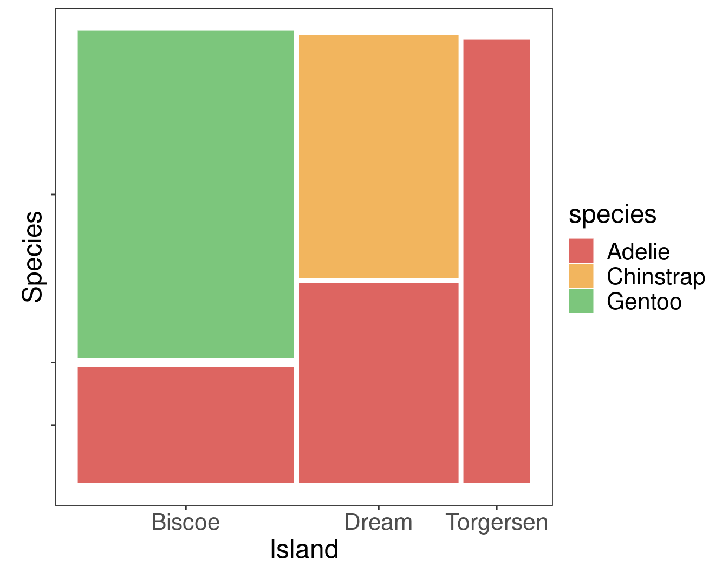728x572 pixels.
Task: Click the Gentoo legend label text
Action: [644, 302]
